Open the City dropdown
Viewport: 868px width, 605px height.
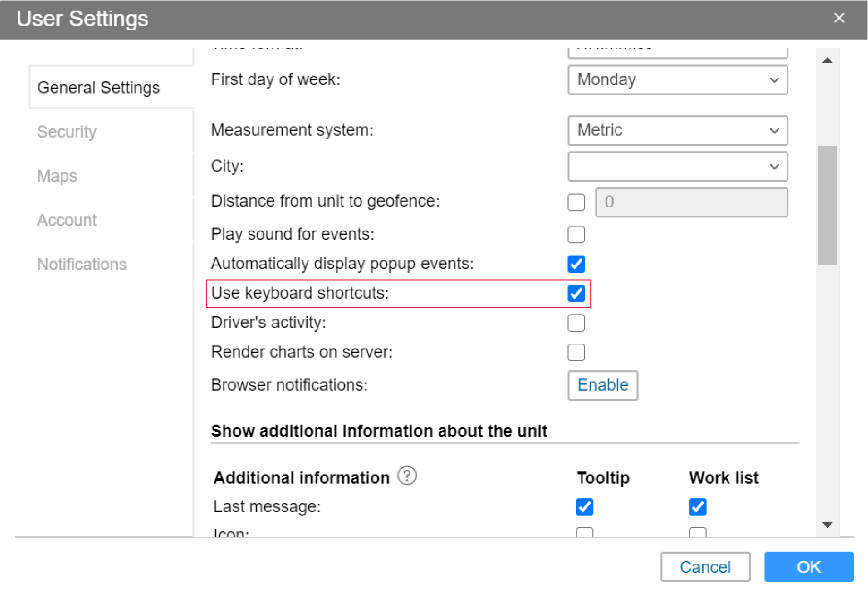tap(677, 167)
